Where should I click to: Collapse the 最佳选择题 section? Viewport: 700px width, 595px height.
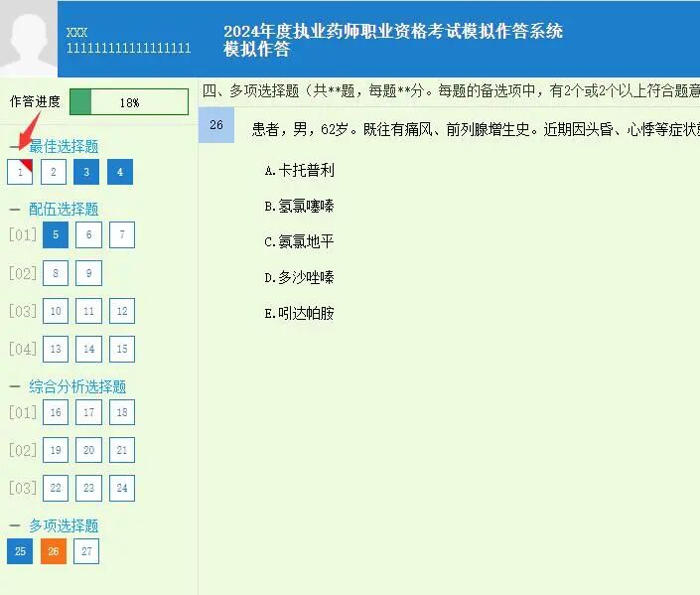[15, 147]
